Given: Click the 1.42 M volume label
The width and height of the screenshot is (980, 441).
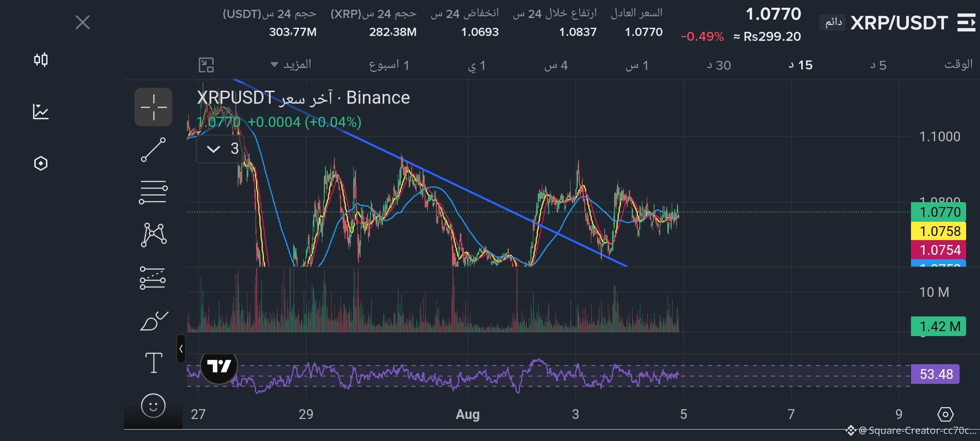Looking at the screenshot, I should (938, 326).
